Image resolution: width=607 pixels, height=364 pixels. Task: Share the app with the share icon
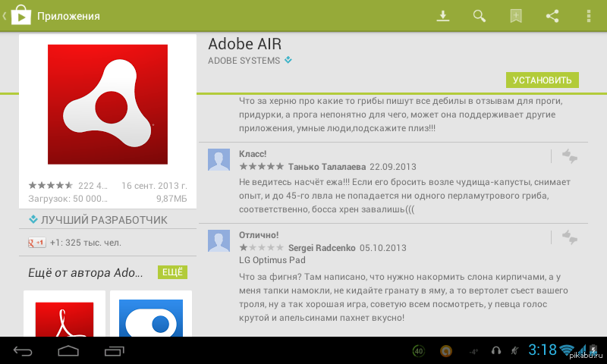(x=552, y=16)
